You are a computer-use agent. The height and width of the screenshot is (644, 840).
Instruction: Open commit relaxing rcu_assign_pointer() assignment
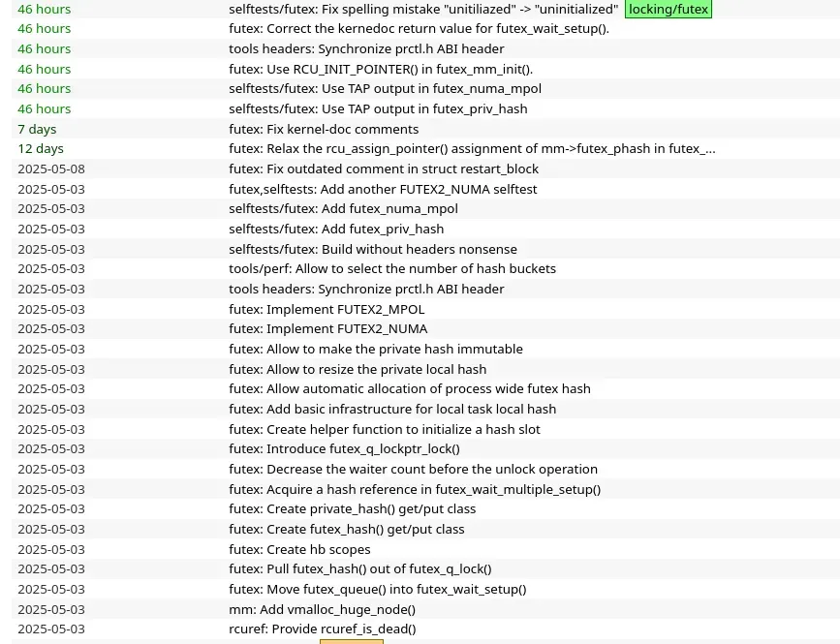click(x=472, y=149)
